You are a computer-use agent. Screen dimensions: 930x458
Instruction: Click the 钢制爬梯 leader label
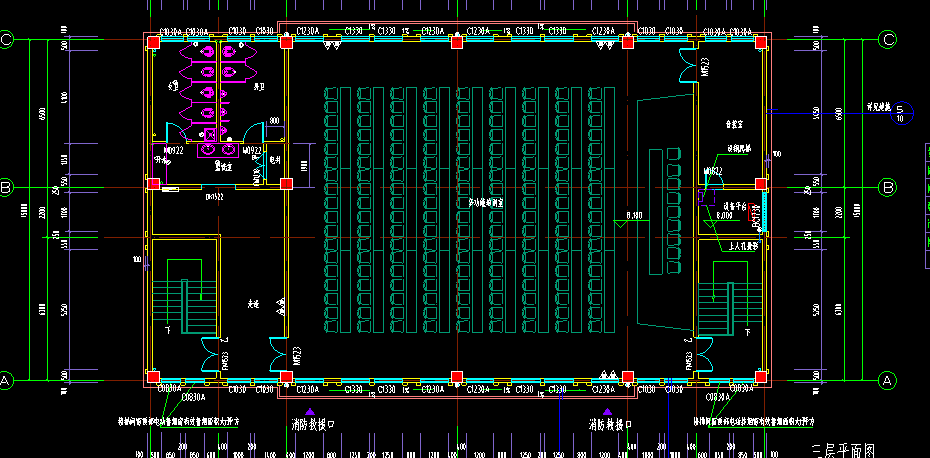coord(739,149)
